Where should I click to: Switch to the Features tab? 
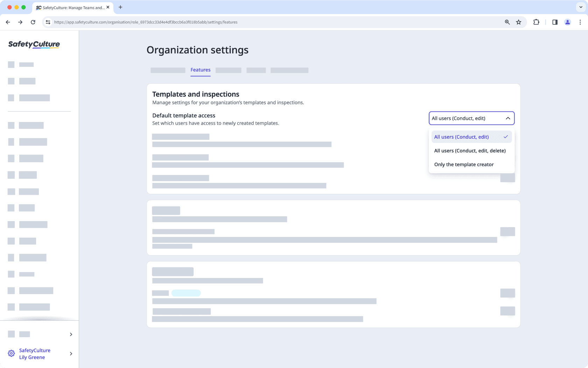[x=200, y=70]
